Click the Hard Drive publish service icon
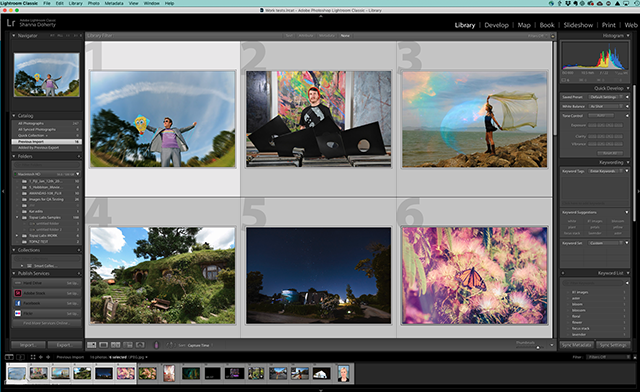The height and width of the screenshot is (392, 640). click(18, 283)
